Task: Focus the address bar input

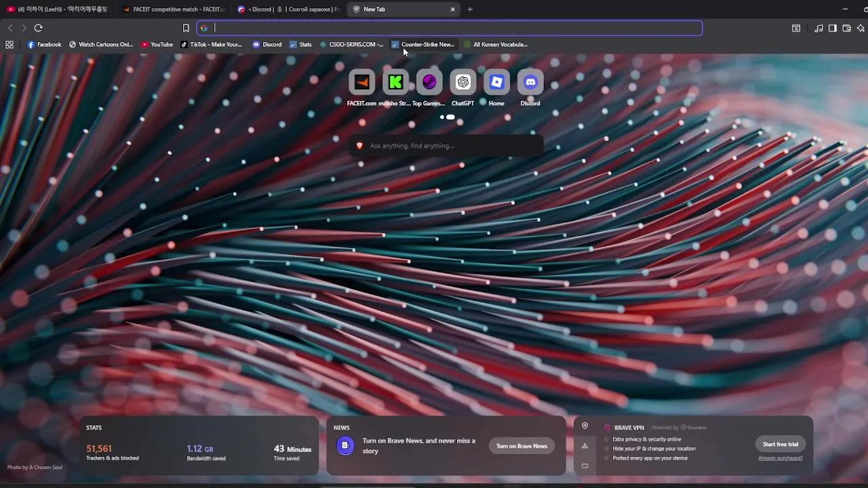Action: pyautogui.click(x=450, y=28)
